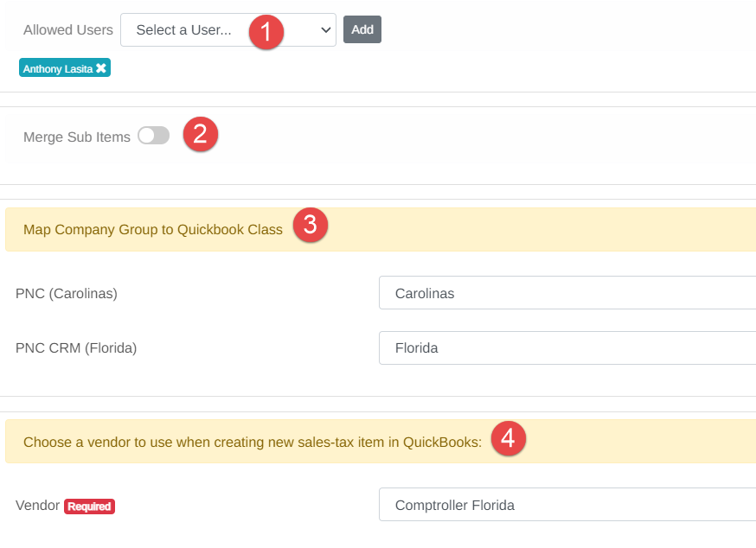The height and width of the screenshot is (548, 756).
Task: Click the Map Company Group to Quickbook Class heading
Action: [153, 229]
